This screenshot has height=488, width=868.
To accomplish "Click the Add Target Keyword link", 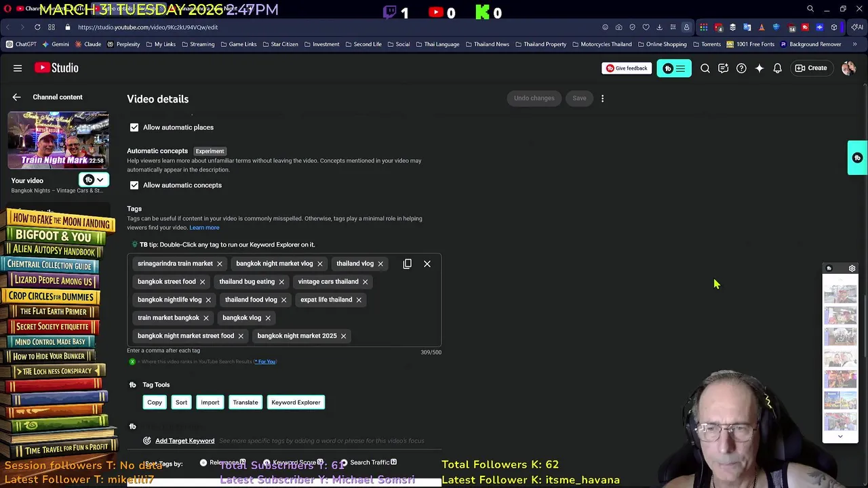I will coord(184,441).
